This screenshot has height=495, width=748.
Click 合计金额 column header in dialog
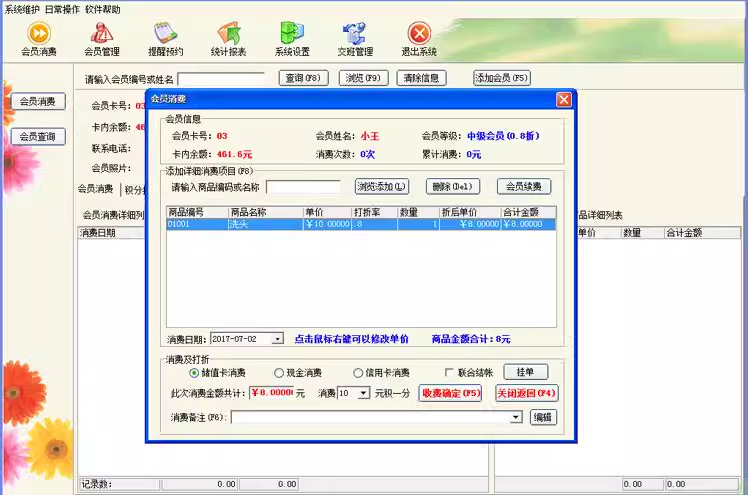(529, 212)
